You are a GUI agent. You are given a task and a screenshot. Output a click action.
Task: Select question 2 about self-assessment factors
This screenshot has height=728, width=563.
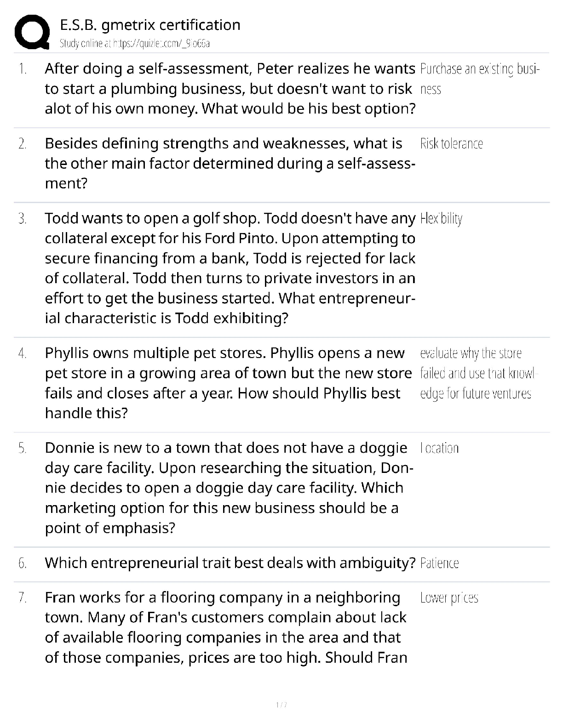(230, 163)
